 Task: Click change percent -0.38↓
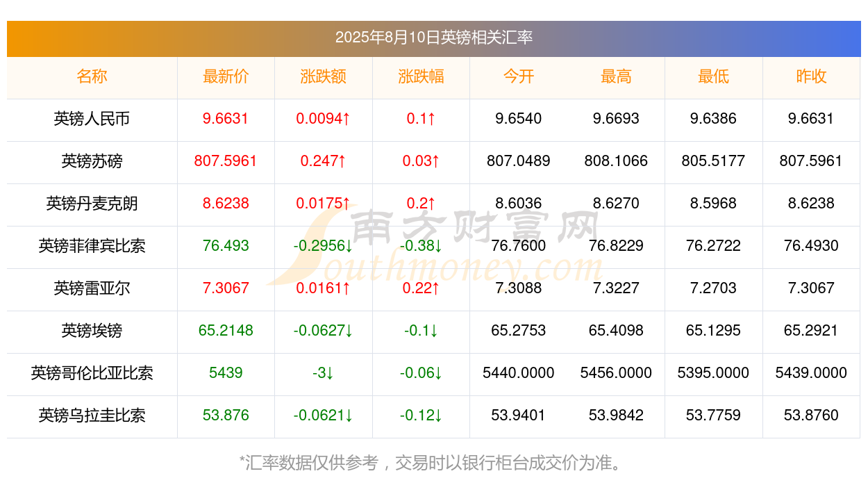(421, 246)
